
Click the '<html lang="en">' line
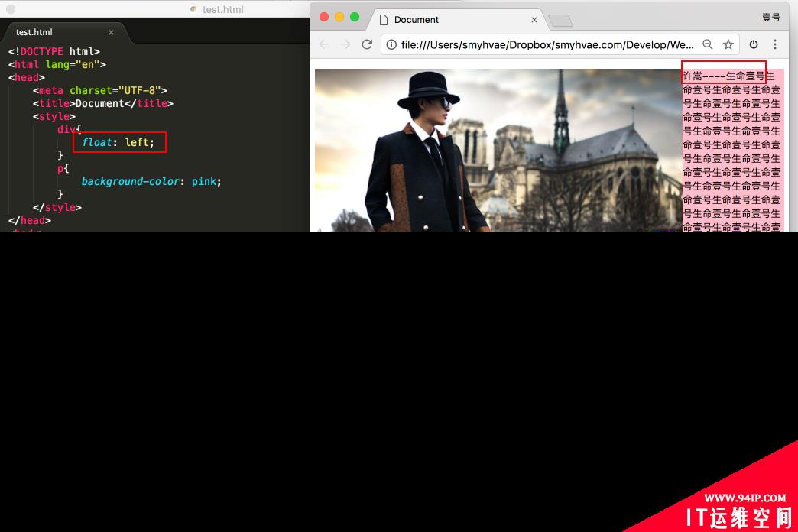(57, 65)
